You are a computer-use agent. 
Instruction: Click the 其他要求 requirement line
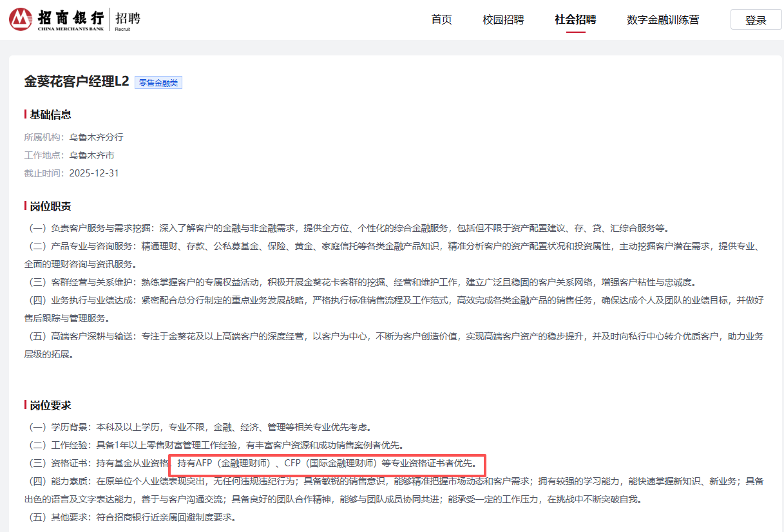[x=133, y=517]
